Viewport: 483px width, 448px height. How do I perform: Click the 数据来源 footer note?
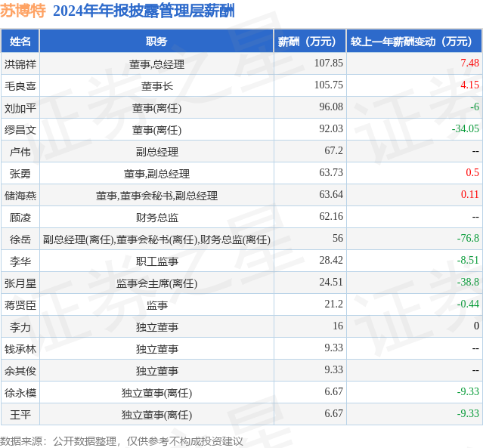(122, 441)
